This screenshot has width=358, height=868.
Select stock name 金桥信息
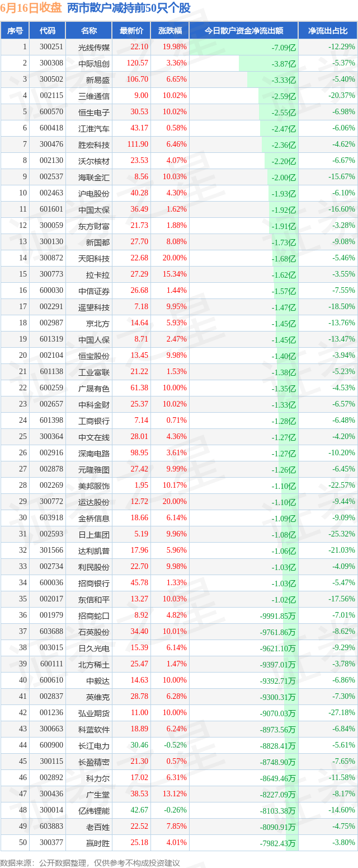(94, 518)
